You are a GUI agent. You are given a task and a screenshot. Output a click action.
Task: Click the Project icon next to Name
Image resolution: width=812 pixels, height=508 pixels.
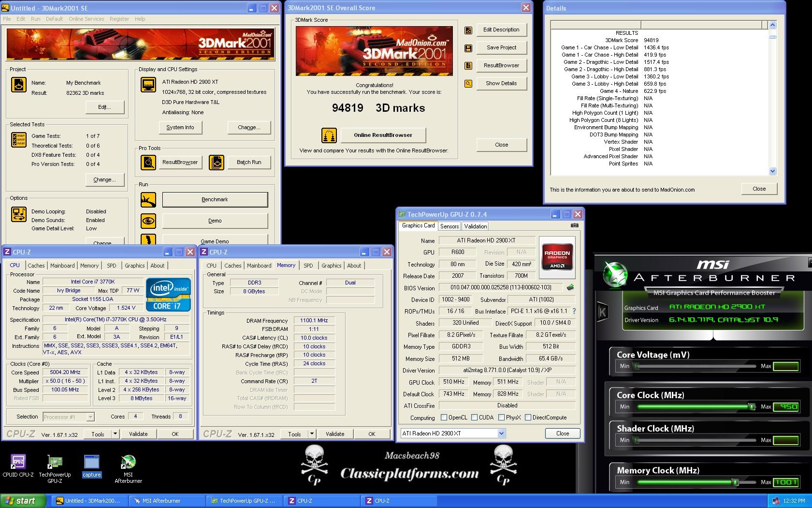(x=19, y=85)
